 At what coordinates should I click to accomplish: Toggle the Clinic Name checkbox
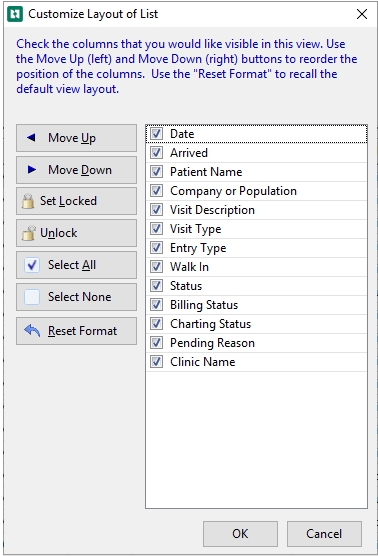pyautogui.click(x=156, y=362)
